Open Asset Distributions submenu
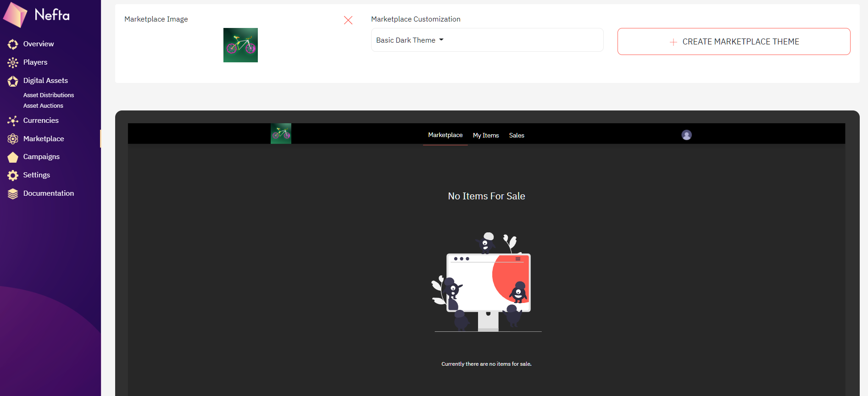Image resolution: width=868 pixels, height=396 pixels. point(49,95)
